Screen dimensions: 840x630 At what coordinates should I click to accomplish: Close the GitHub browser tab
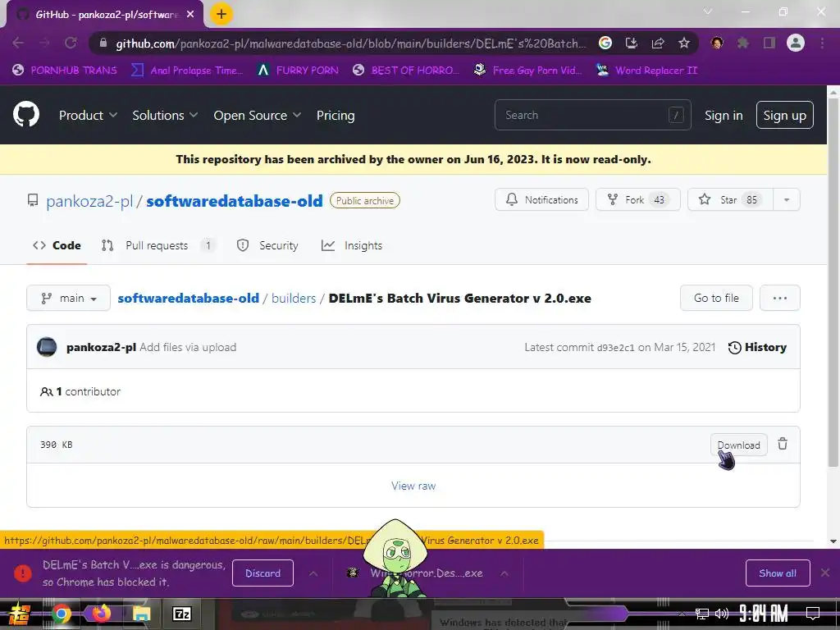tap(190, 15)
